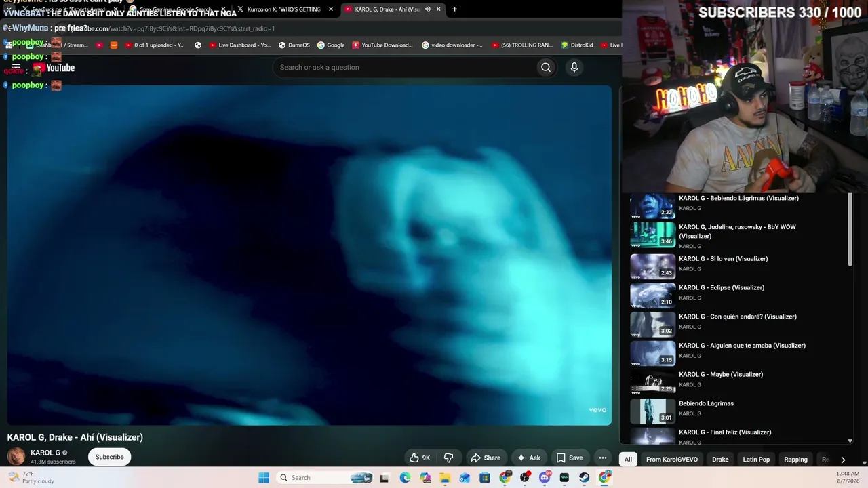The height and width of the screenshot is (488, 868).
Task: Open Discord from the taskbar
Action: click(545, 478)
